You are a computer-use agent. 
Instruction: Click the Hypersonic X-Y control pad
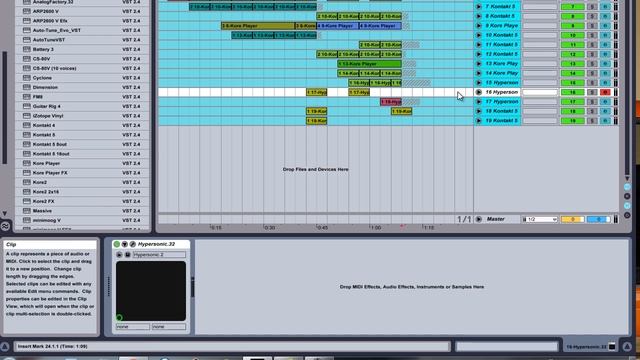151,291
